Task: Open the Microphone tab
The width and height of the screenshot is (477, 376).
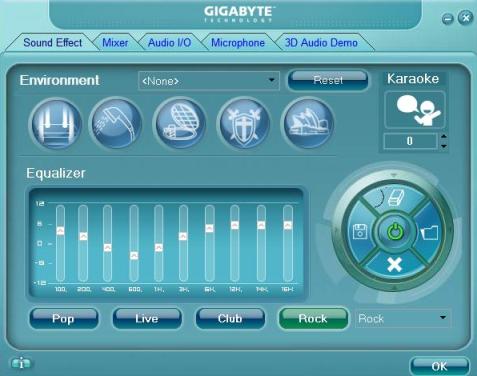Action: (238, 43)
